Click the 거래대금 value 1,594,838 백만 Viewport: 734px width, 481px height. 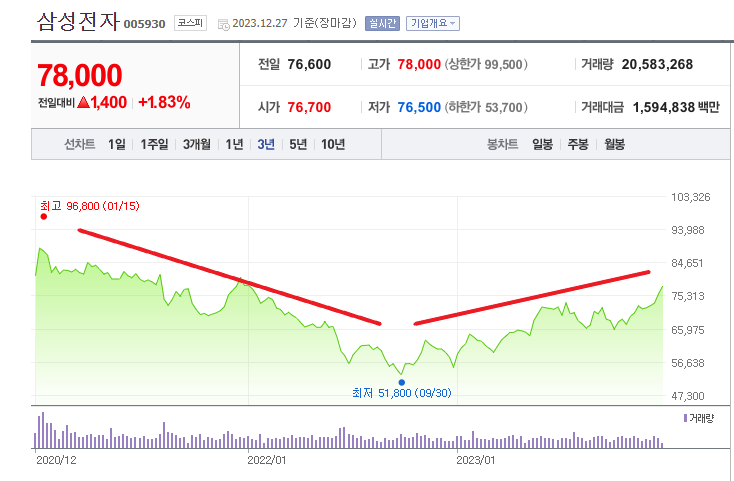(676, 107)
